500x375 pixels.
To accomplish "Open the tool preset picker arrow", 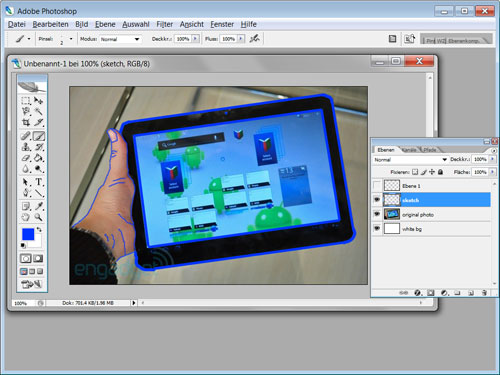I will point(29,39).
